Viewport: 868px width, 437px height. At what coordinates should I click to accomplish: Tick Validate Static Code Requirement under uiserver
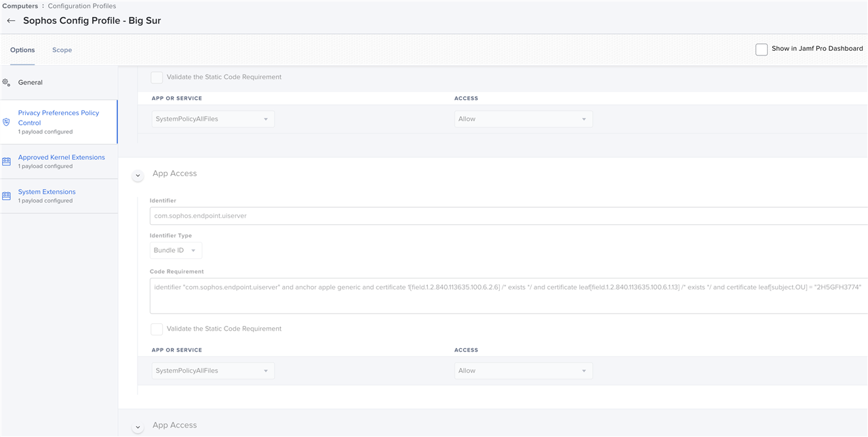(x=157, y=329)
